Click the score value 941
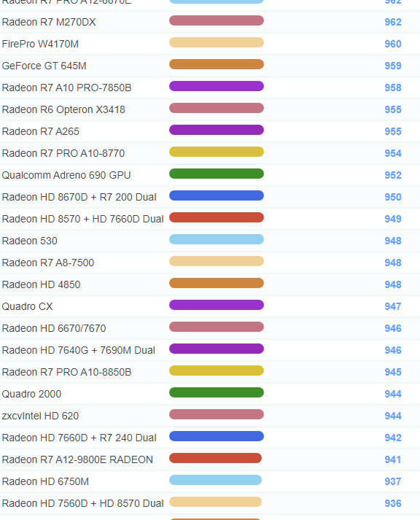 393,459
